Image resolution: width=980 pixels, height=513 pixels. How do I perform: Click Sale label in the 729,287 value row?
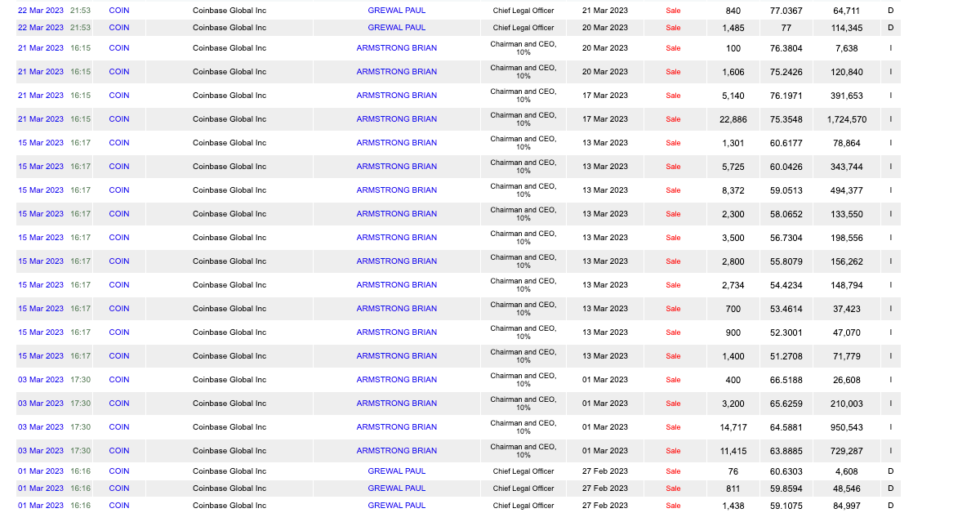click(673, 451)
